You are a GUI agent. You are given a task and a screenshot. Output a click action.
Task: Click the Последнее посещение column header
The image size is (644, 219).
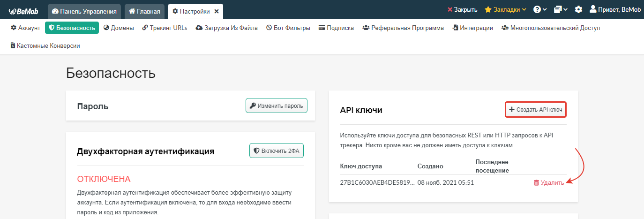[492, 166]
